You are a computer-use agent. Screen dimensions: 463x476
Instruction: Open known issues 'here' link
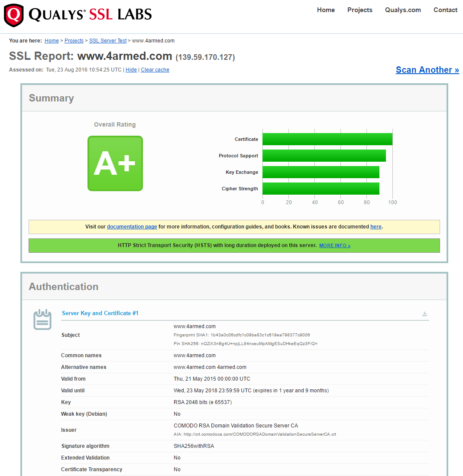(x=376, y=227)
